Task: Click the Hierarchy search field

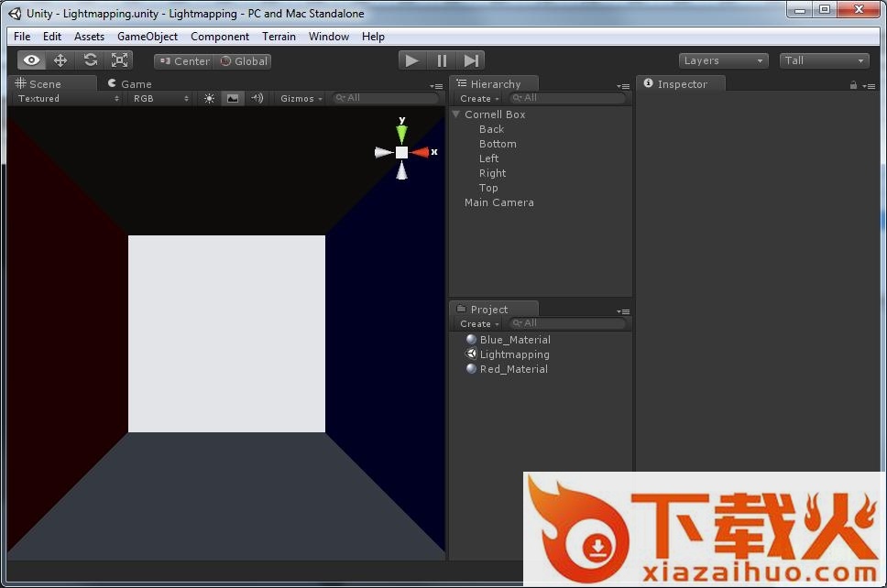Action: [x=568, y=98]
